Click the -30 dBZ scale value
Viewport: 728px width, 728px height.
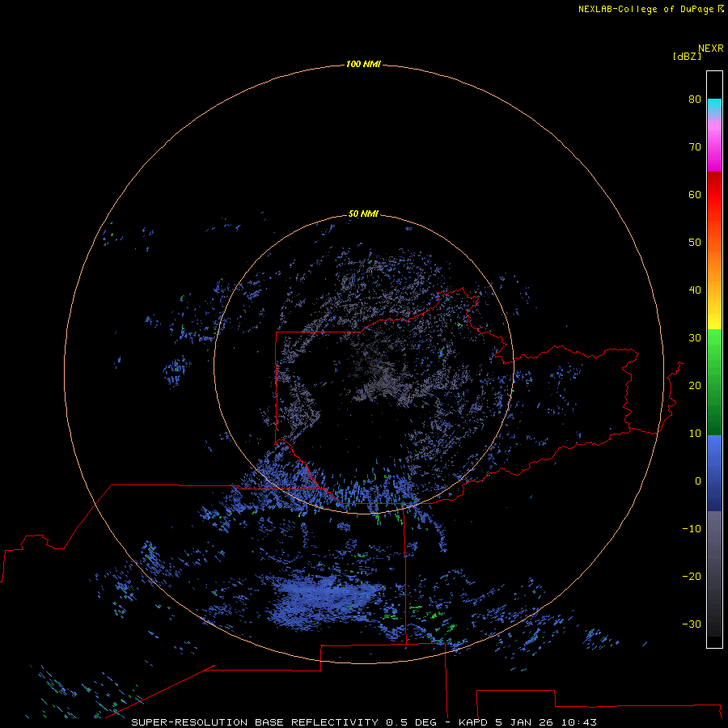(x=692, y=624)
